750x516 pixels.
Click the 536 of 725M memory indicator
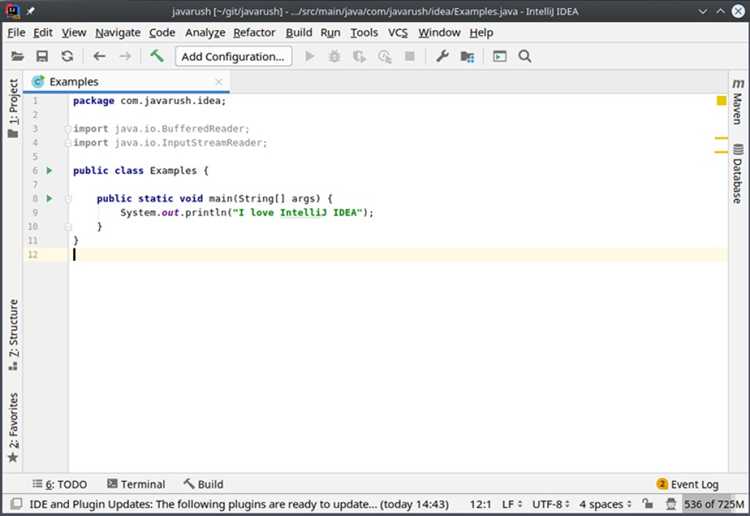pos(713,504)
